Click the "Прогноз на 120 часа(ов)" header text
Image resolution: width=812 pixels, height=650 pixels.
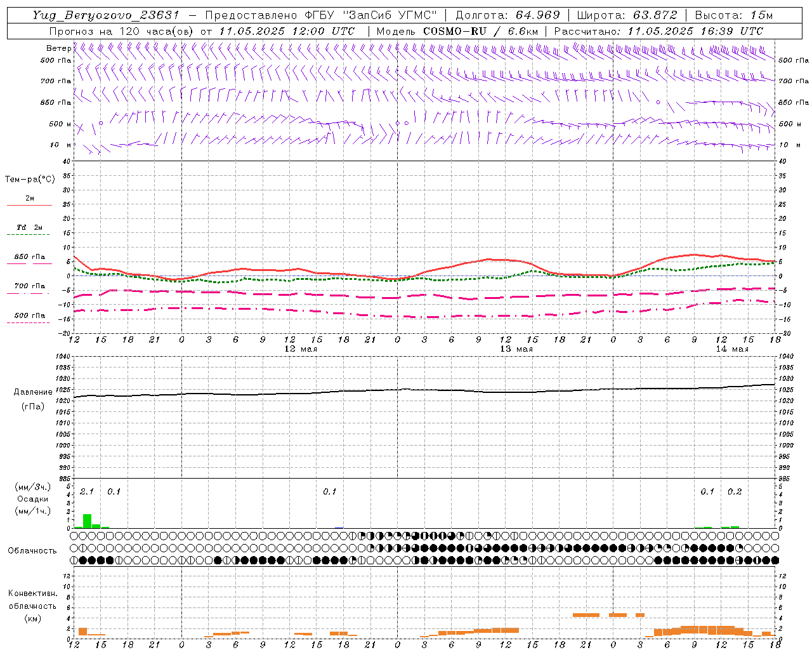click(x=122, y=31)
